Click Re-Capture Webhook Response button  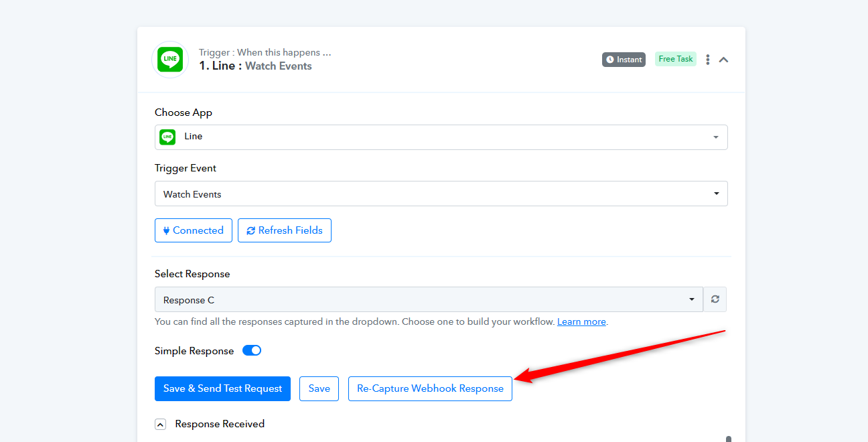pos(430,388)
